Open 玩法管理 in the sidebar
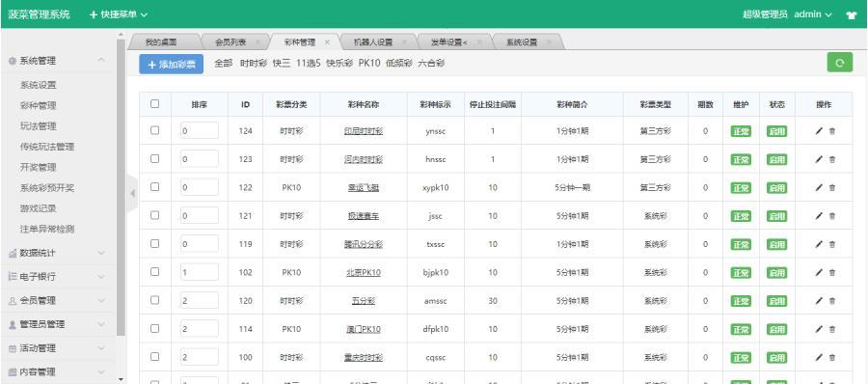The height and width of the screenshot is (384, 868). click(x=39, y=126)
